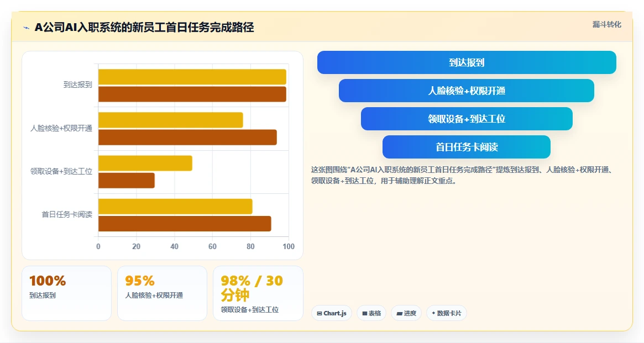The width and height of the screenshot is (644, 343).
Task: Click the Chart.js tag's small icon
Action: pyautogui.click(x=319, y=314)
